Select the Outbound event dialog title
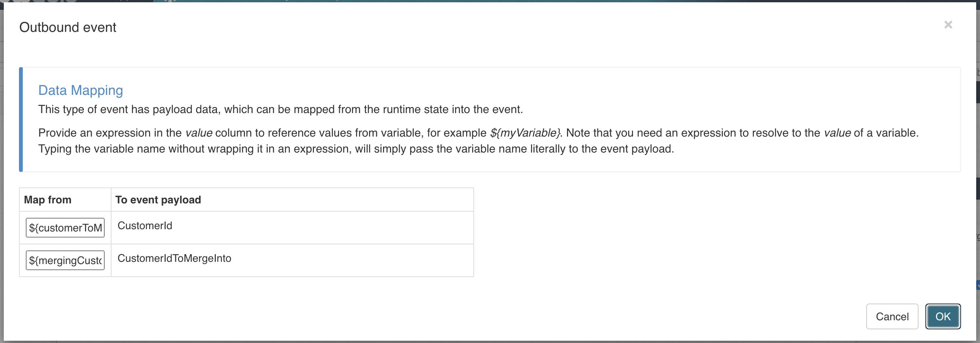 coord(68,27)
